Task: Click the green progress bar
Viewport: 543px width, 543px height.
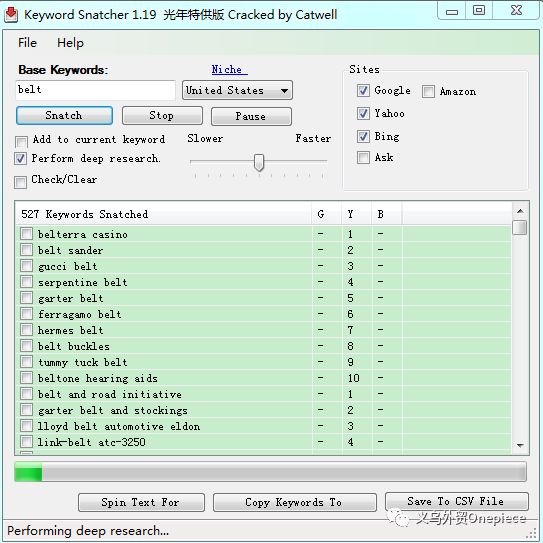Action: coord(270,471)
